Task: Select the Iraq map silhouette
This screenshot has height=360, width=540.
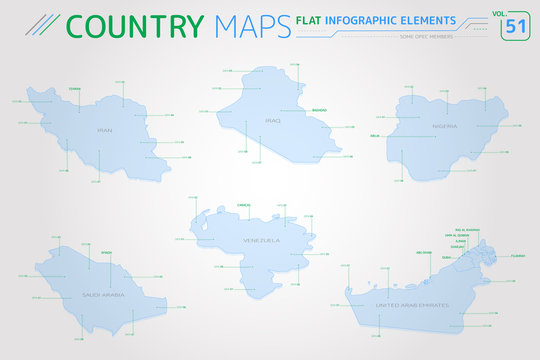Action: pyautogui.click(x=276, y=115)
